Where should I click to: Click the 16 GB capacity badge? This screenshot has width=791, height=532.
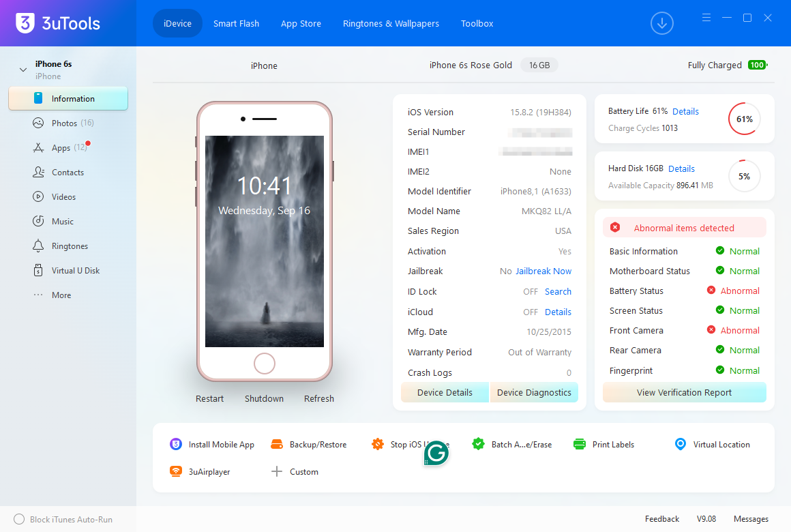pos(539,65)
